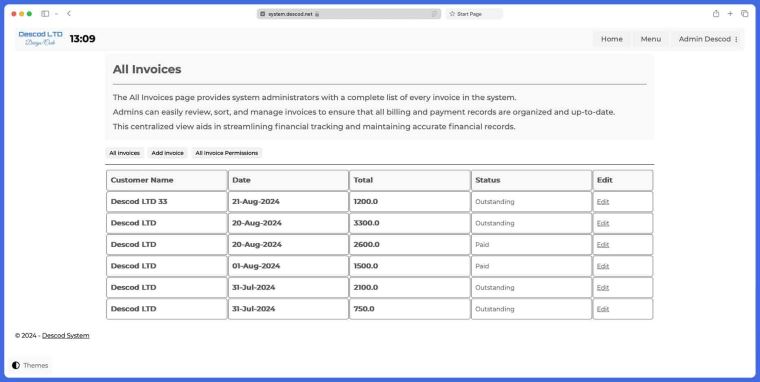This screenshot has height=382, width=760.
Task: Open the Descod System footer link
Action: [65, 335]
